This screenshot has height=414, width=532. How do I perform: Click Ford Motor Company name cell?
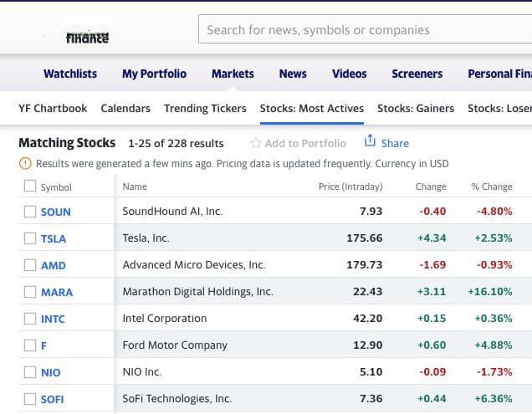click(x=175, y=345)
